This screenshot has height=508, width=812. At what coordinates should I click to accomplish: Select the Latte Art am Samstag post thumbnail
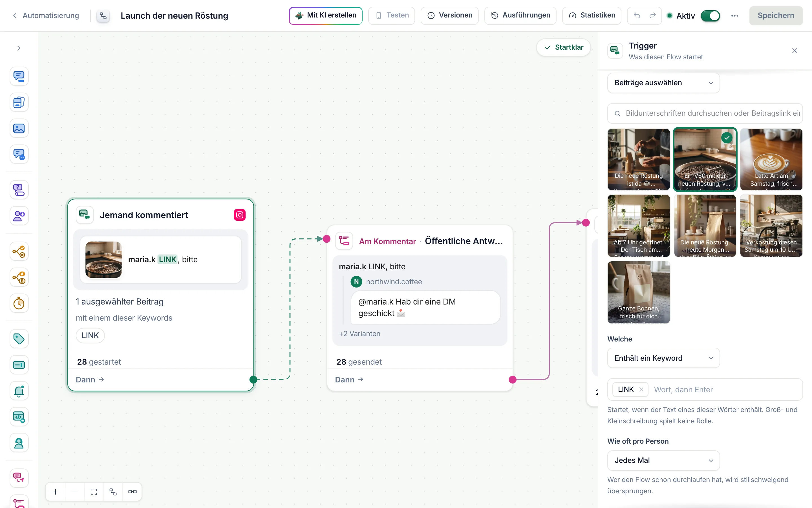(x=771, y=159)
